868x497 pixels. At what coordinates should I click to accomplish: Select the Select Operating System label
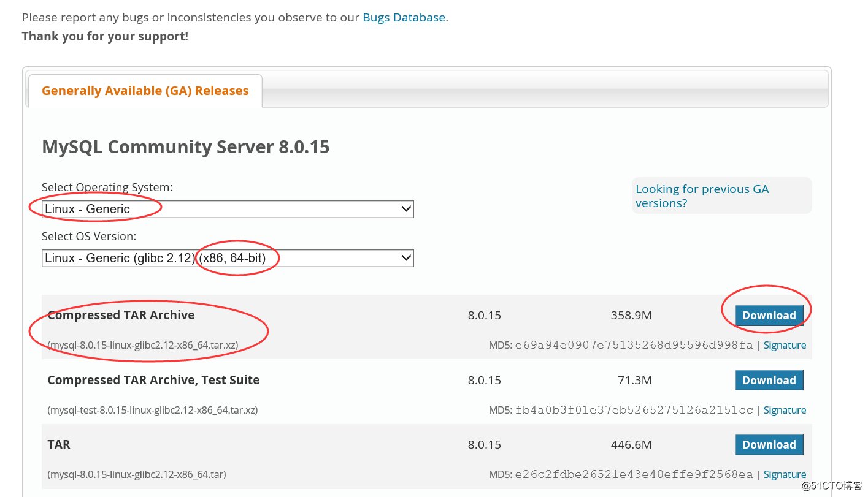107,187
